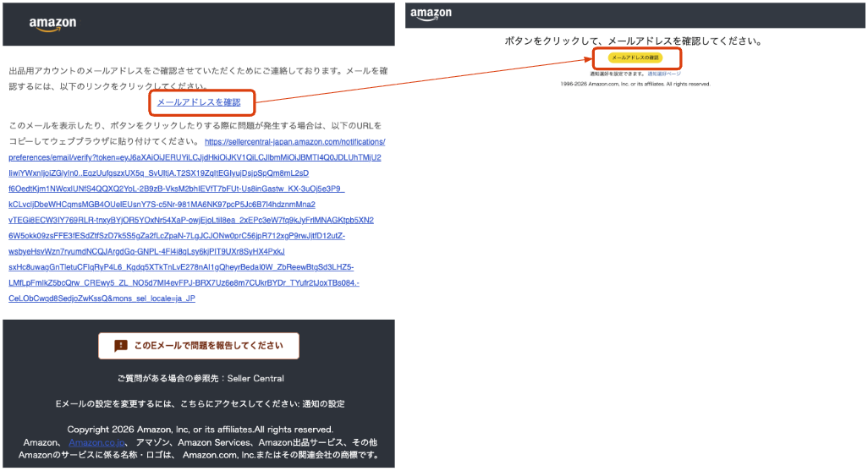The image size is (868, 471).
Task: Click the 'Copyright 2026 Amazon, Inc' footer text
Action: (201, 430)
